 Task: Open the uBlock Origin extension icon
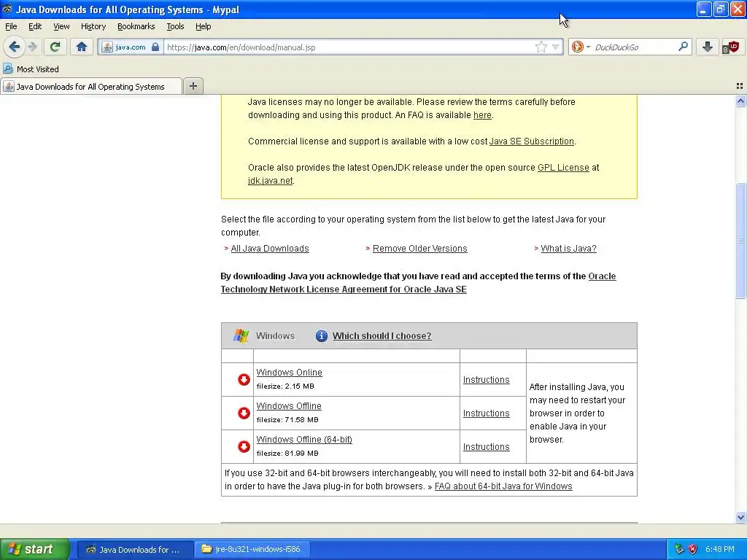(x=730, y=47)
